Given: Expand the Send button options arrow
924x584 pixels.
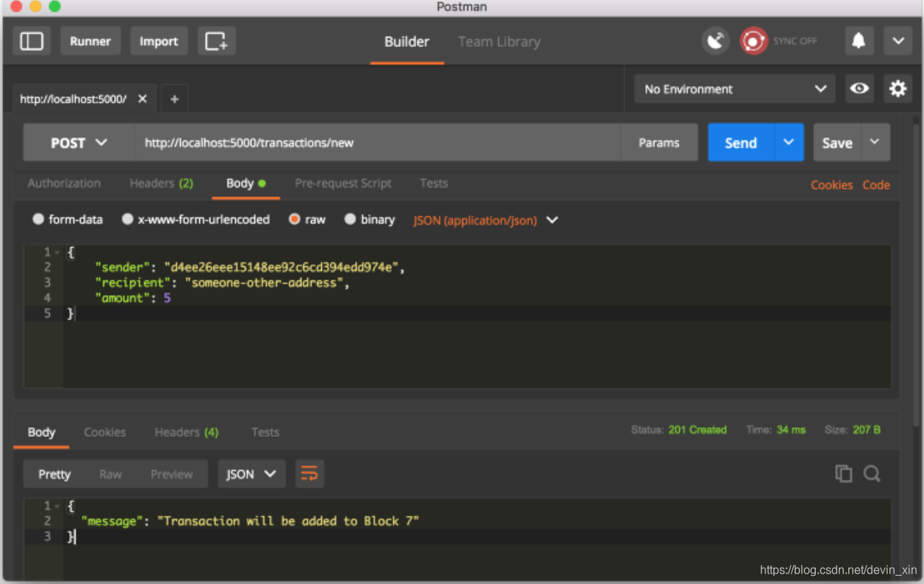Looking at the screenshot, I should click(789, 142).
